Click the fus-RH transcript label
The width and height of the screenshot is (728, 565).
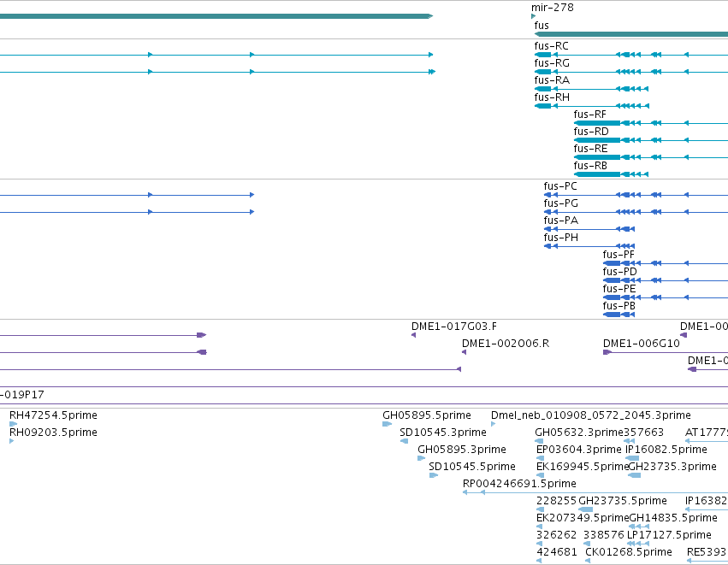pyautogui.click(x=552, y=97)
